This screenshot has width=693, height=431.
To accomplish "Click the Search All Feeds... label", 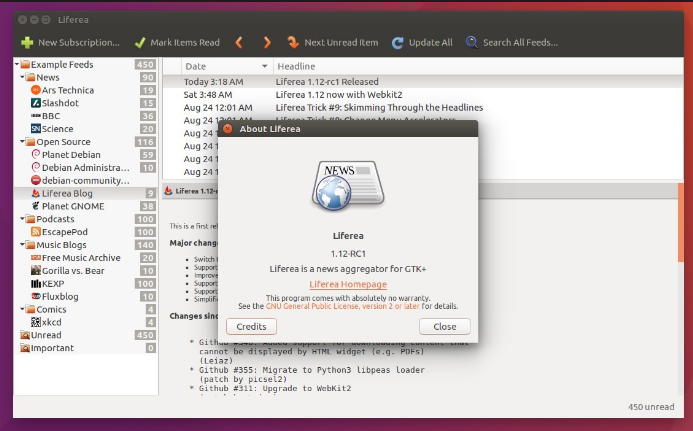I will point(520,42).
